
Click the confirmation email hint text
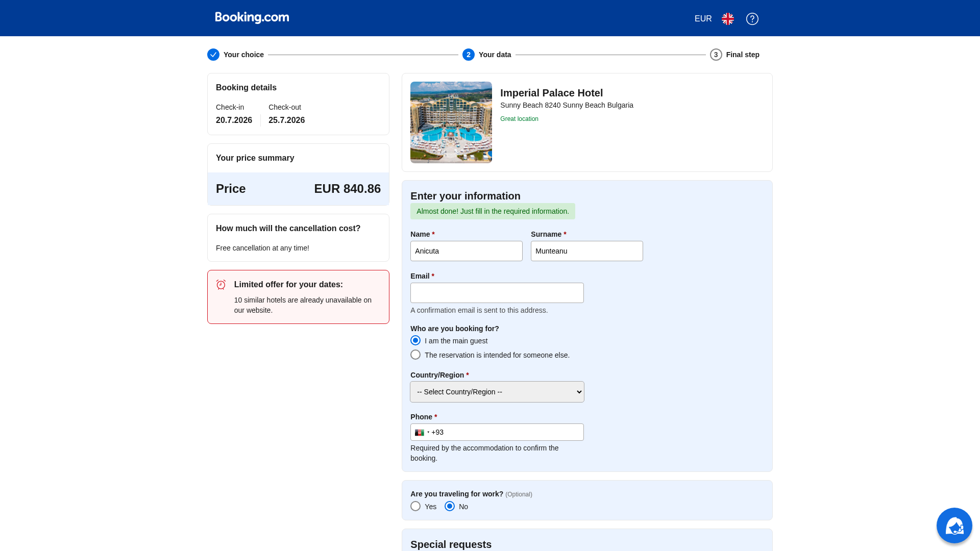(x=479, y=310)
